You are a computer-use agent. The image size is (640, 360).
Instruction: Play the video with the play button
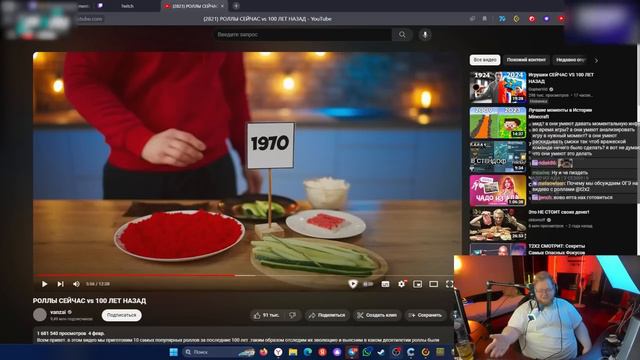44,284
